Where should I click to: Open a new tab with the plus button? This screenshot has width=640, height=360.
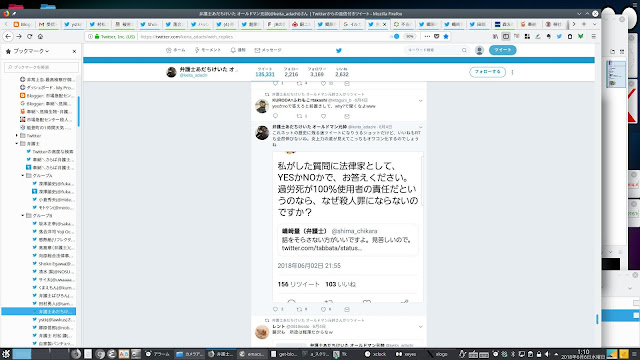point(584,24)
